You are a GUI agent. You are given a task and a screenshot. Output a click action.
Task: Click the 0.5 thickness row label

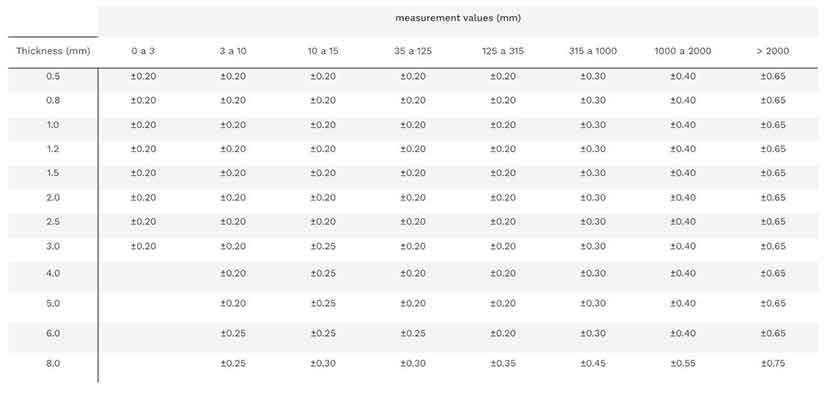(x=53, y=77)
